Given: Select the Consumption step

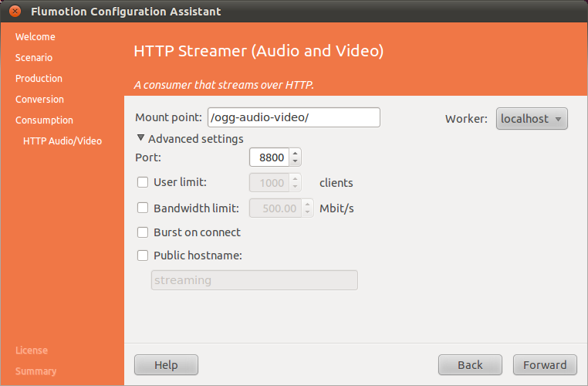Looking at the screenshot, I should point(44,120).
